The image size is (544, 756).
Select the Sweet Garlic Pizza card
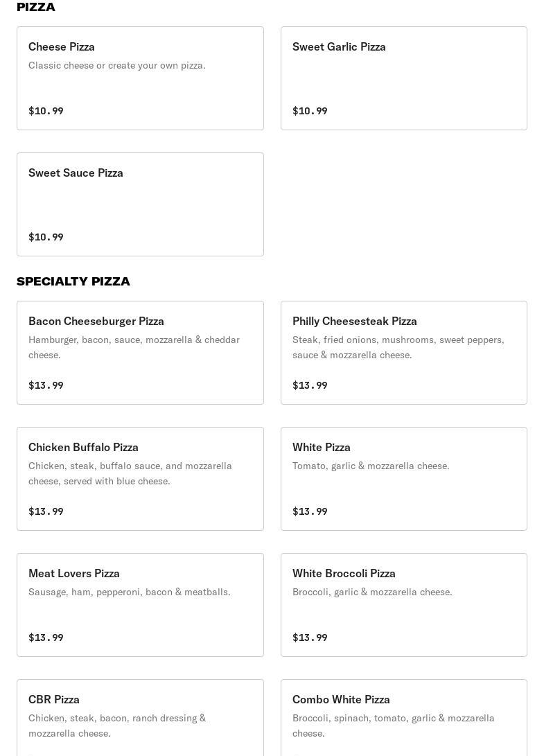point(403,78)
